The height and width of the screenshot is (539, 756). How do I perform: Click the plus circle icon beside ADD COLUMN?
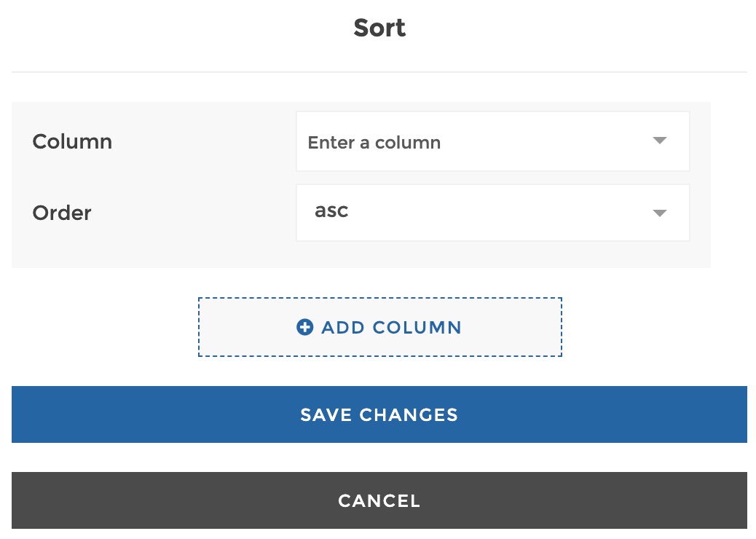[x=304, y=327]
